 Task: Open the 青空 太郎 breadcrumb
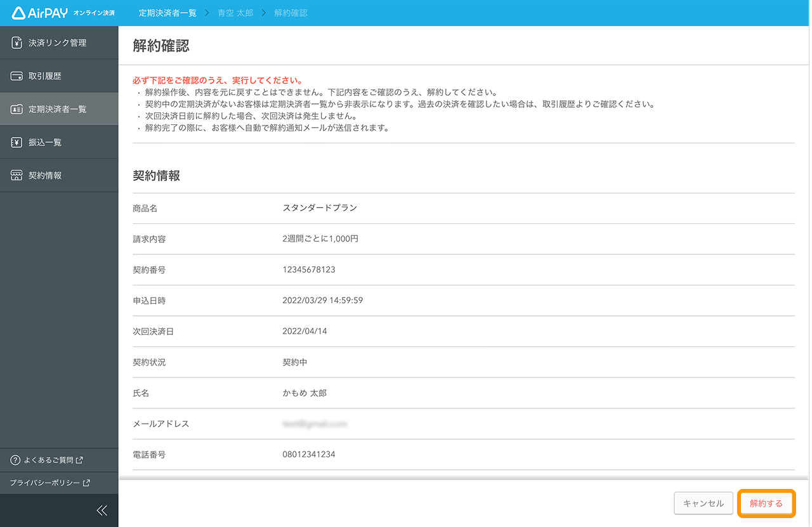point(235,13)
